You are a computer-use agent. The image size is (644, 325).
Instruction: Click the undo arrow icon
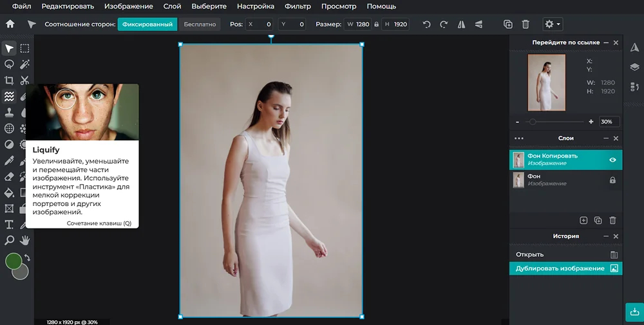pos(427,24)
